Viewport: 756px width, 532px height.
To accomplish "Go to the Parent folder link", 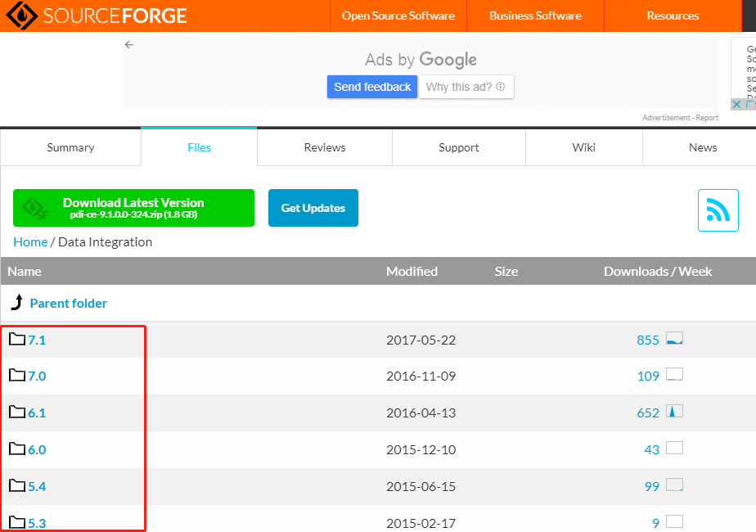I will point(69,304).
